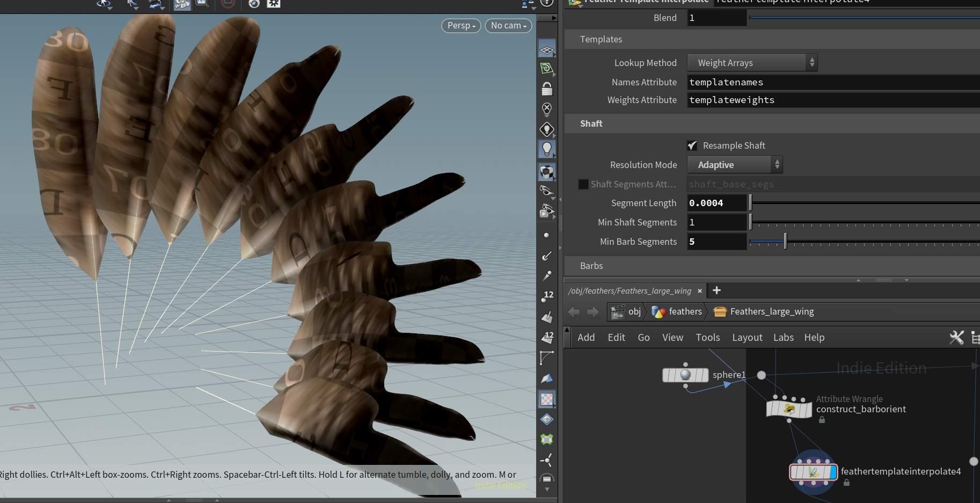Open the Labs menu
The height and width of the screenshot is (503, 980).
[x=783, y=338]
